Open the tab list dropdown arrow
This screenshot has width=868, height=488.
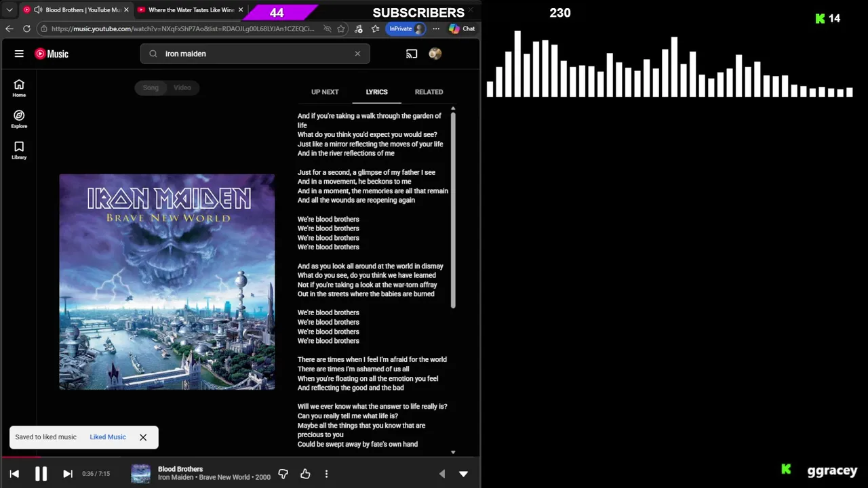coord(9,10)
